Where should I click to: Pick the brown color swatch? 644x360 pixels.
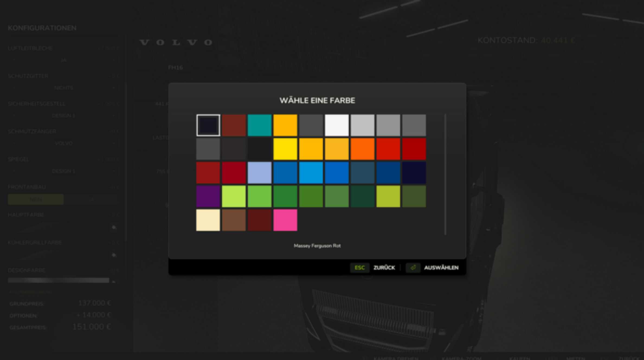click(234, 220)
